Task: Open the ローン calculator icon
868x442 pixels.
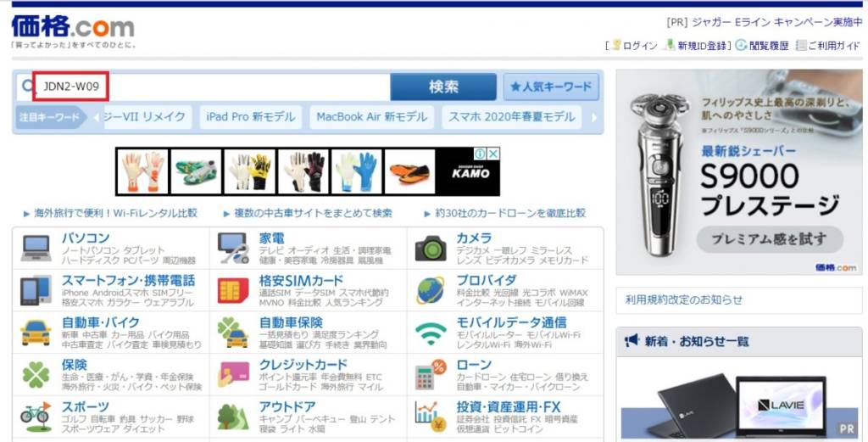Action: coord(430,374)
